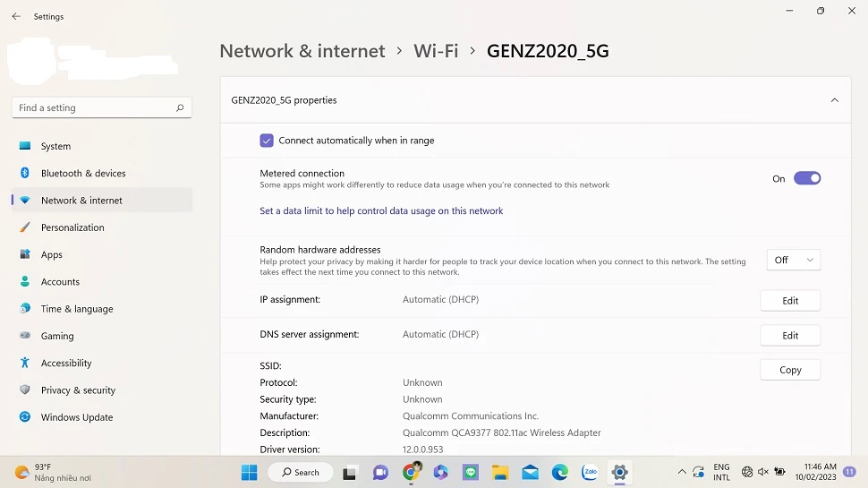Open the LINE app on the taskbar
Image resolution: width=868 pixels, height=488 pixels.
(x=471, y=472)
